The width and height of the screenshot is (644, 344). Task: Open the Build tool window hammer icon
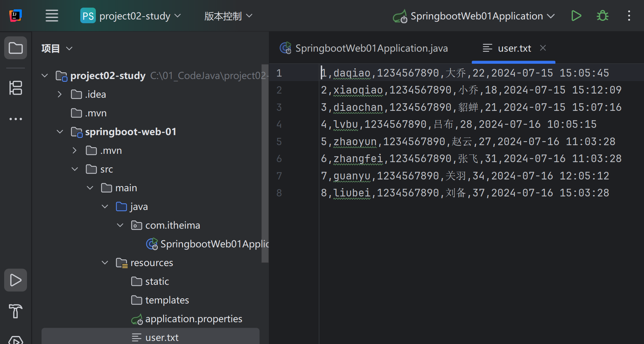(x=15, y=311)
